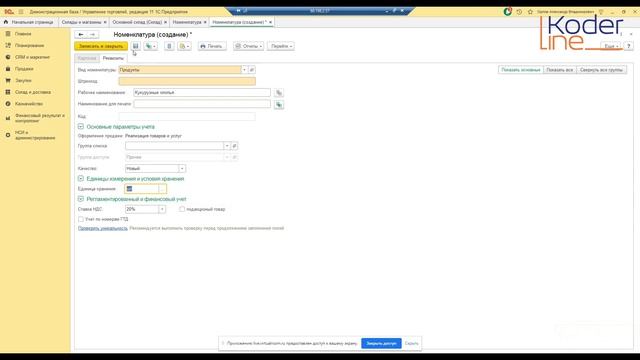Click the Единица хранения input field

point(141,189)
